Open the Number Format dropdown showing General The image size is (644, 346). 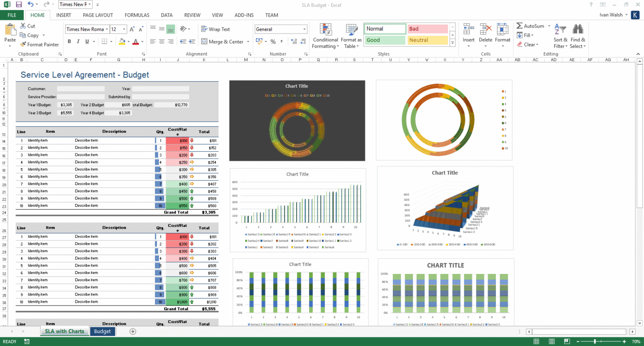(x=303, y=28)
